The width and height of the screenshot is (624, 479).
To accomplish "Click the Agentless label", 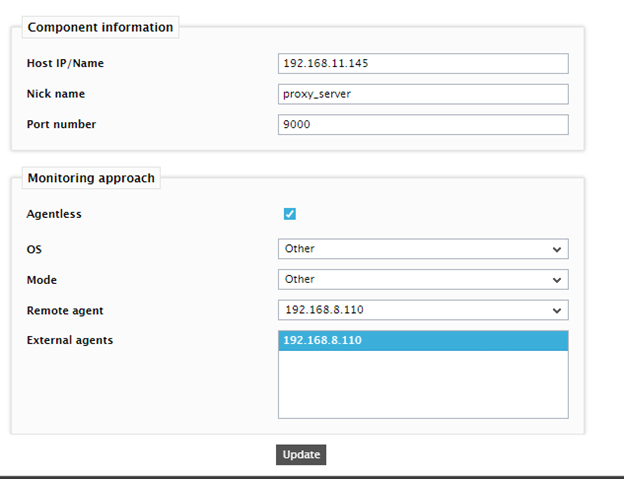I will point(54,214).
